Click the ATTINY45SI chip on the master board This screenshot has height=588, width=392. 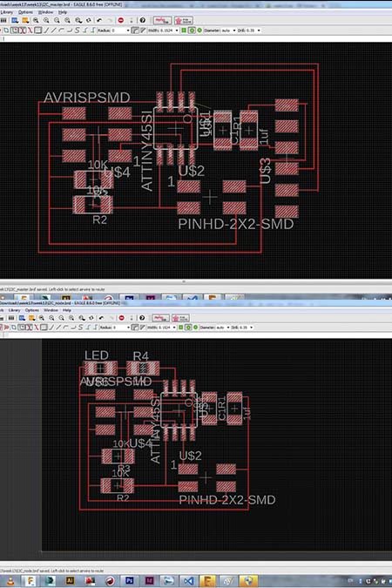(176, 129)
